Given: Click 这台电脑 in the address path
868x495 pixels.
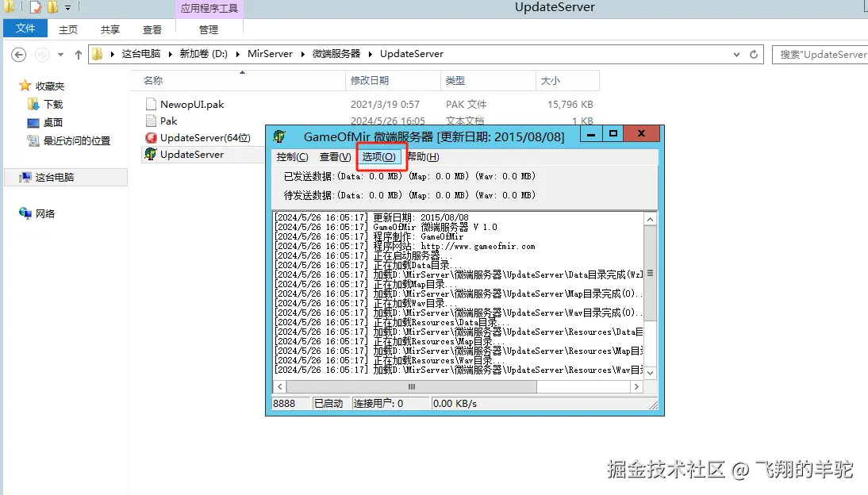Looking at the screenshot, I should [x=141, y=54].
